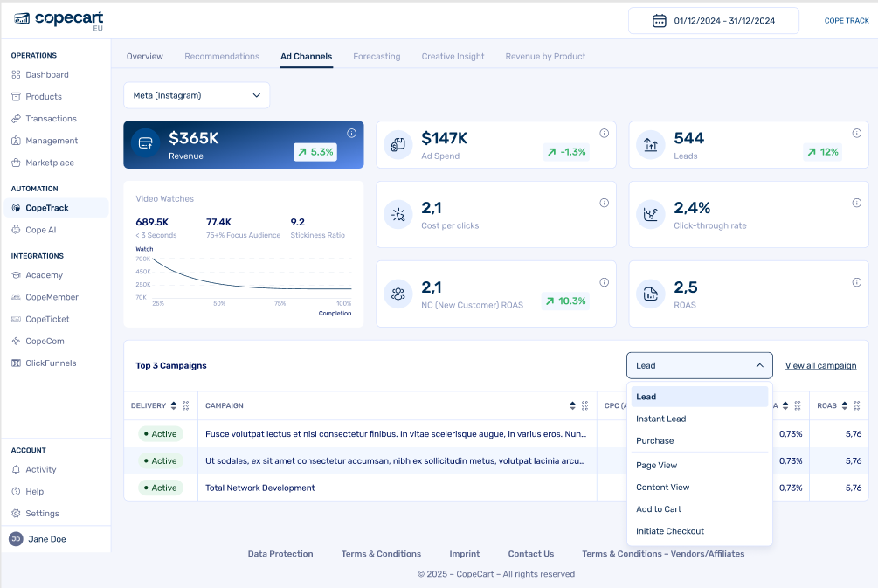Select the Ad Channels tab
Image resolution: width=878 pixels, height=588 pixels.
(307, 57)
